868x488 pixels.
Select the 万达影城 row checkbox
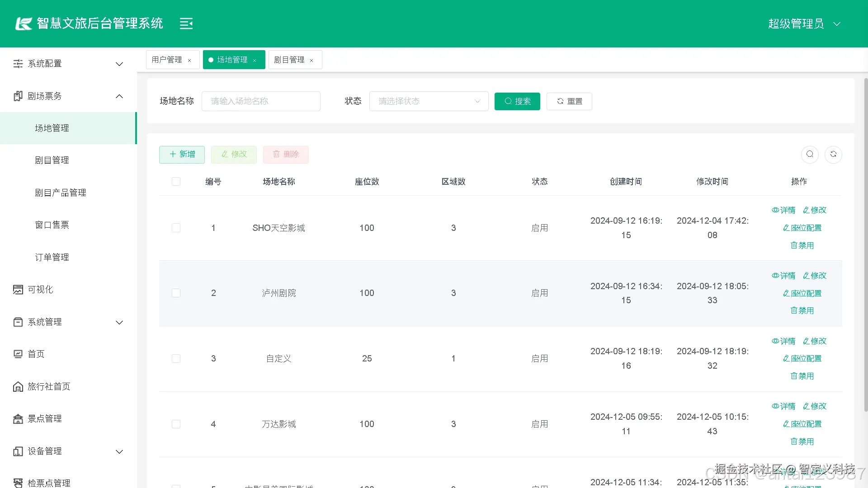(x=176, y=424)
